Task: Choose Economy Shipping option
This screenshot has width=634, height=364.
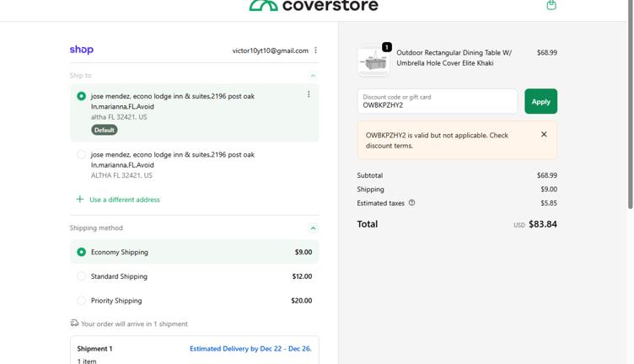Action: tap(194, 252)
